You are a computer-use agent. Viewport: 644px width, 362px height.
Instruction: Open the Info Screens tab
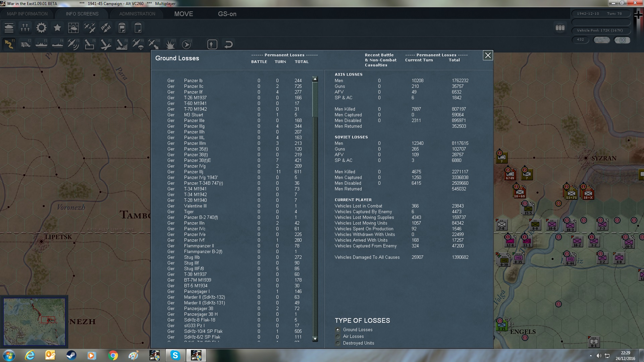click(82, 14)
